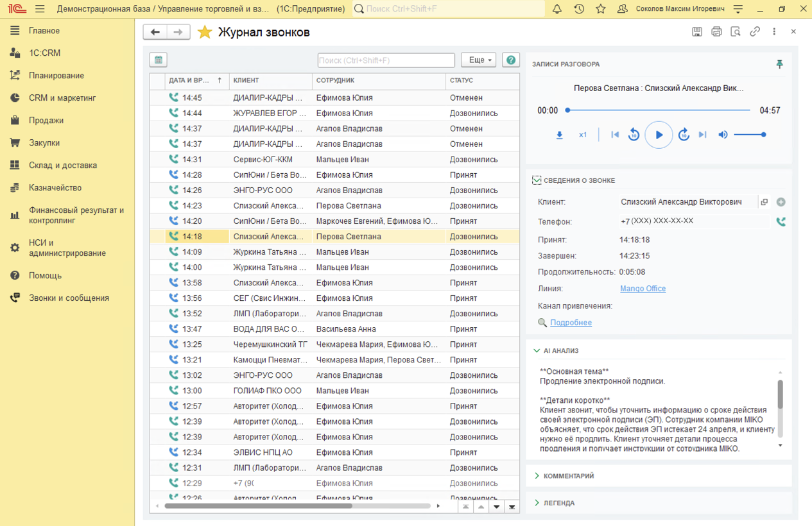
Task: Open notifications bell in title bar
Action: pyautogui.click(x=557, y=9)
